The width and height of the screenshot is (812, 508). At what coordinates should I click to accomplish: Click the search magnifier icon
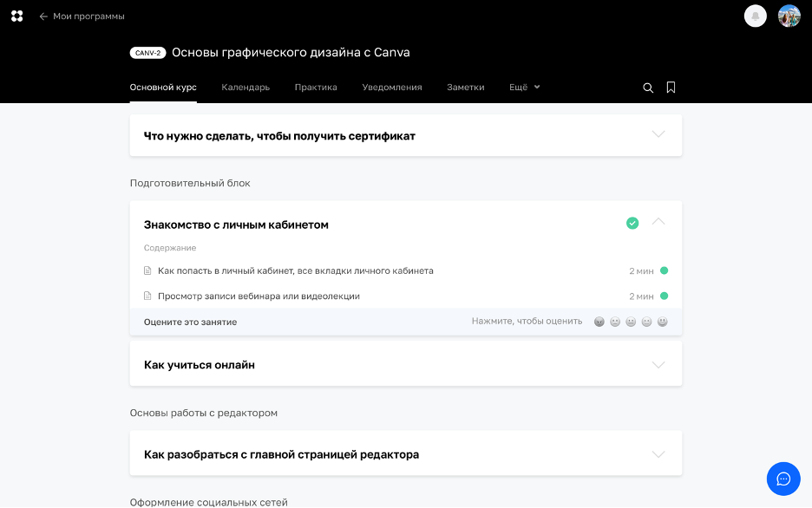click(648, 88)
